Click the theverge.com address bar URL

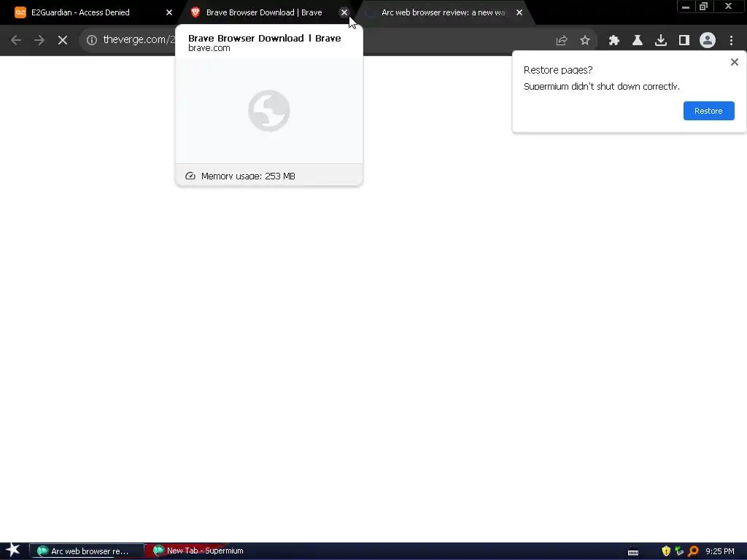pos(139,39)
